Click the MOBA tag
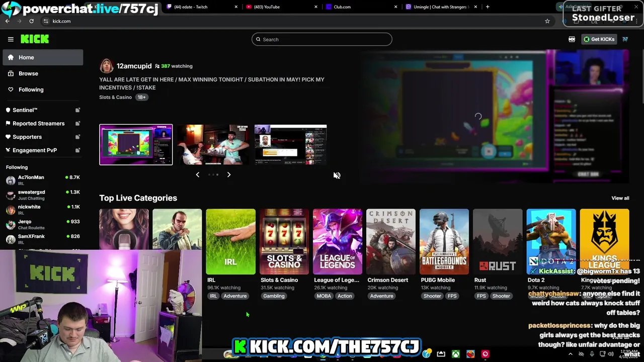The image size is (644, 362). click(x=324, y=296)
